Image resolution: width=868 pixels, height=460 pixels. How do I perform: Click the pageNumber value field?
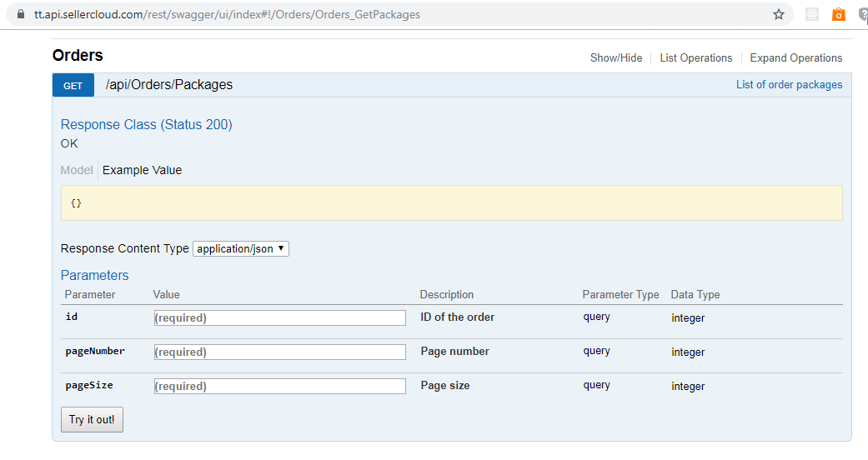tap(280, 352)
